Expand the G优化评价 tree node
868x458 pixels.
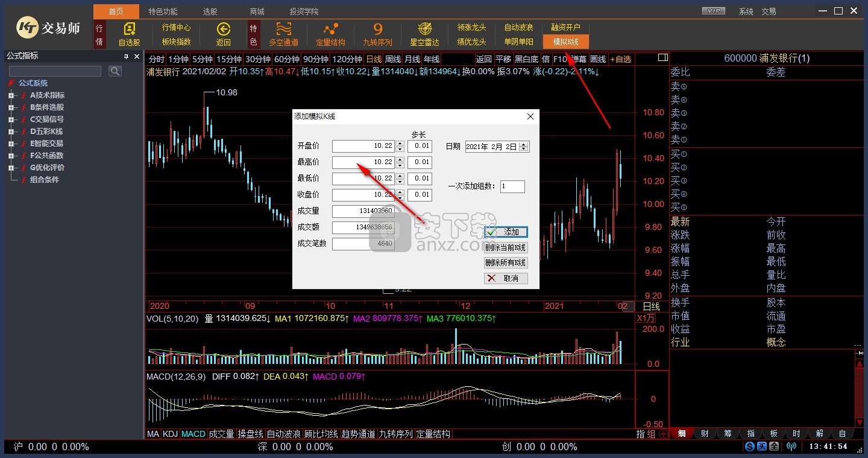(11, 168)
